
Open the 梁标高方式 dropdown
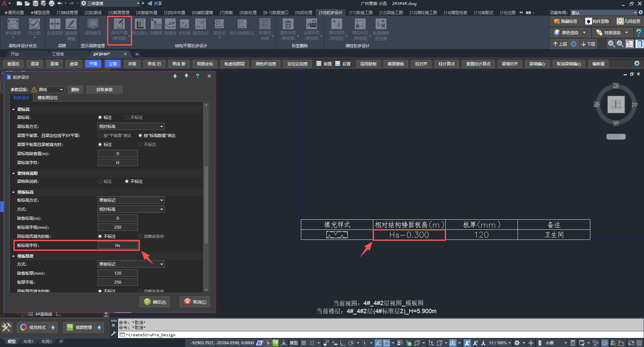click(131, 127)
